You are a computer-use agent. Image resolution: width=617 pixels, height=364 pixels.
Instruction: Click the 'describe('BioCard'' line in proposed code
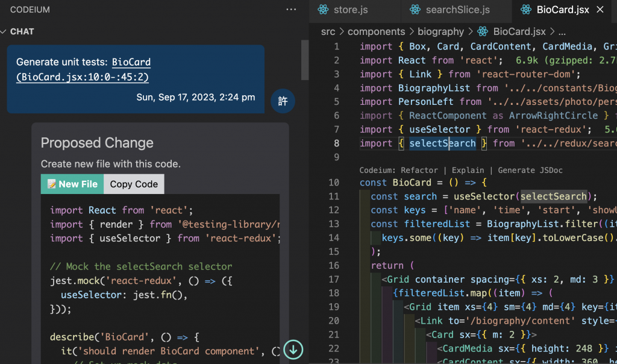(x=124, y=337)
